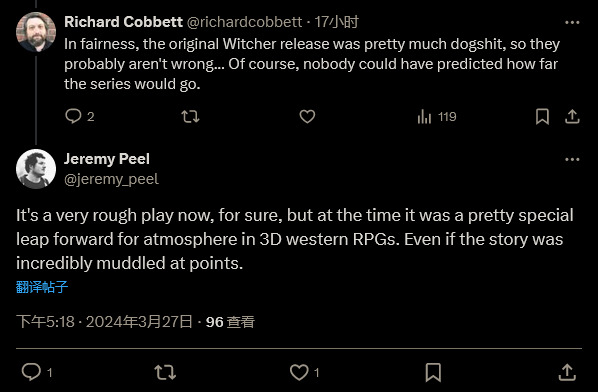Bookmark Richard Cobbett's tweet

542,116
